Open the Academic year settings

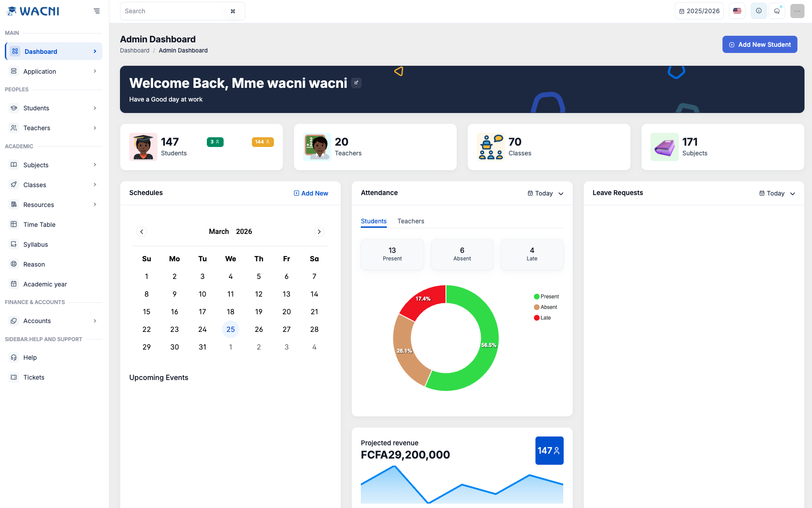[x=45, y=284]
